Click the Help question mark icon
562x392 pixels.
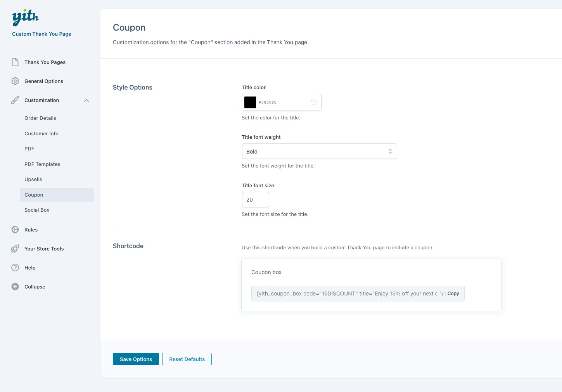[x=15, y=268]
